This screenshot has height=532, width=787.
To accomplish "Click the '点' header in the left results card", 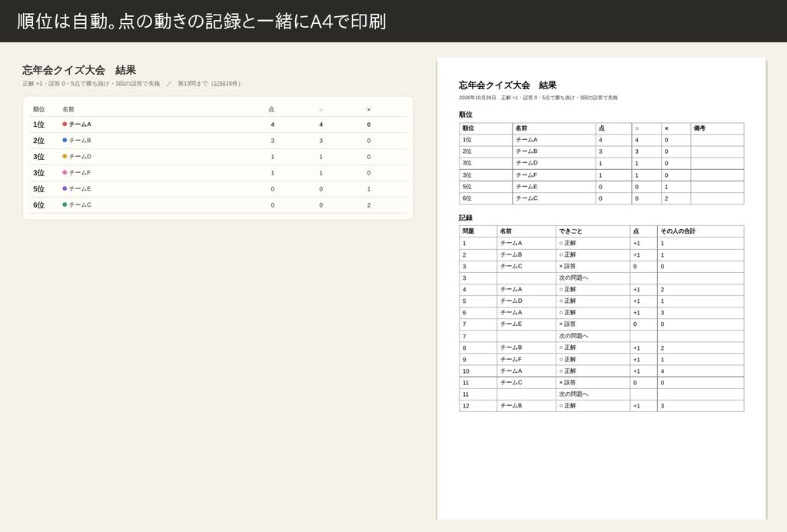I will (x=271, y=109).
